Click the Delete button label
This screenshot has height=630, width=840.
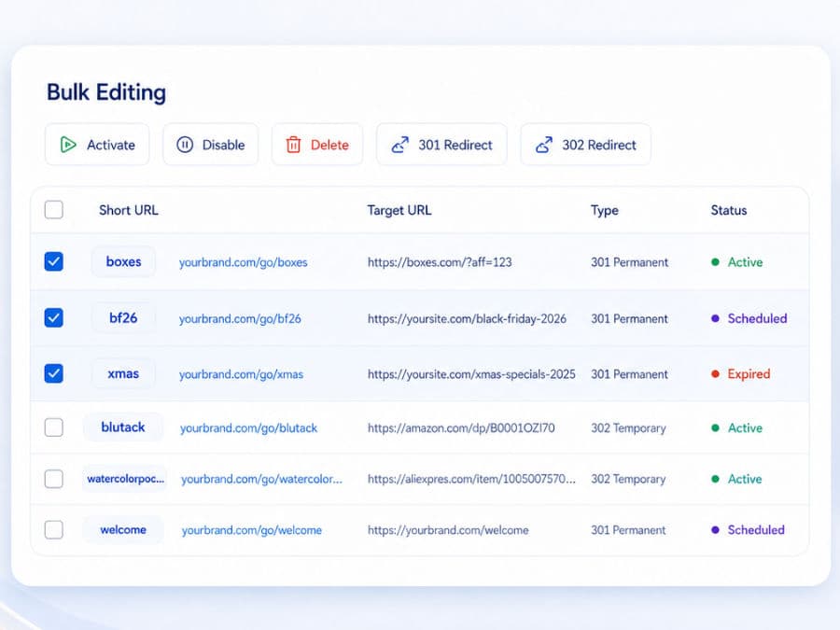coord(329,145)
